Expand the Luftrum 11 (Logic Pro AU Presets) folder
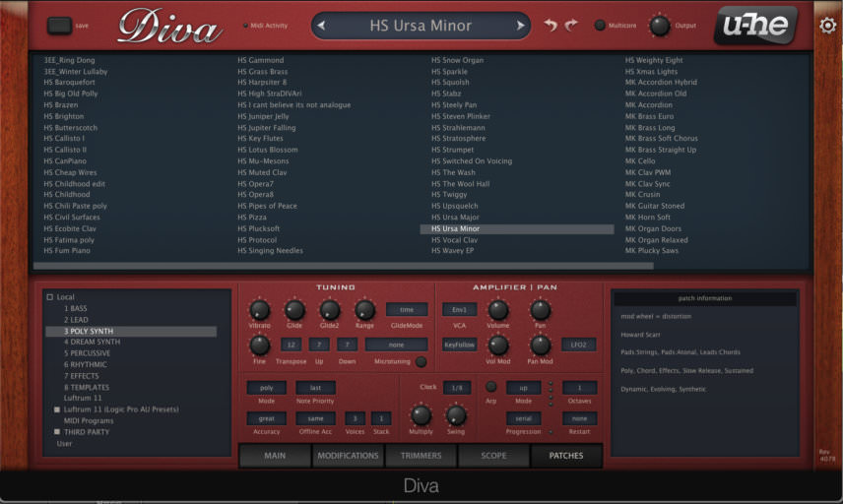The width and height of the screenshot is (843, 504). click(x=57, y=409)
